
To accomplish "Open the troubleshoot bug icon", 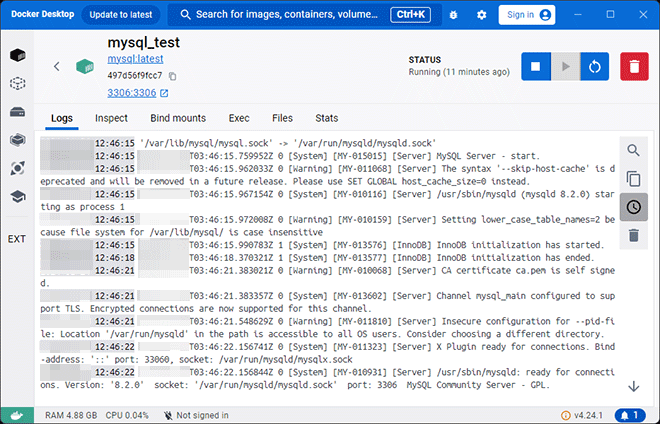I will (x=453, y=15).
